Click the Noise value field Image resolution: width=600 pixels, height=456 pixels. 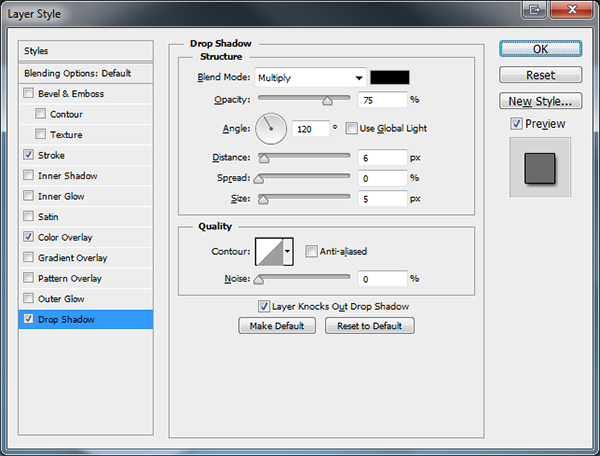tap(383, 279)
